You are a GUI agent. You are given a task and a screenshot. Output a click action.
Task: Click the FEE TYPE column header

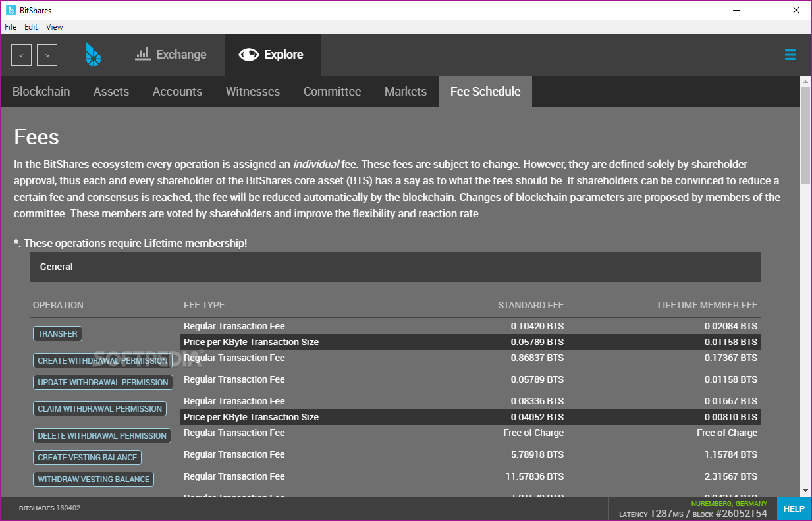[x=204, y=305]
